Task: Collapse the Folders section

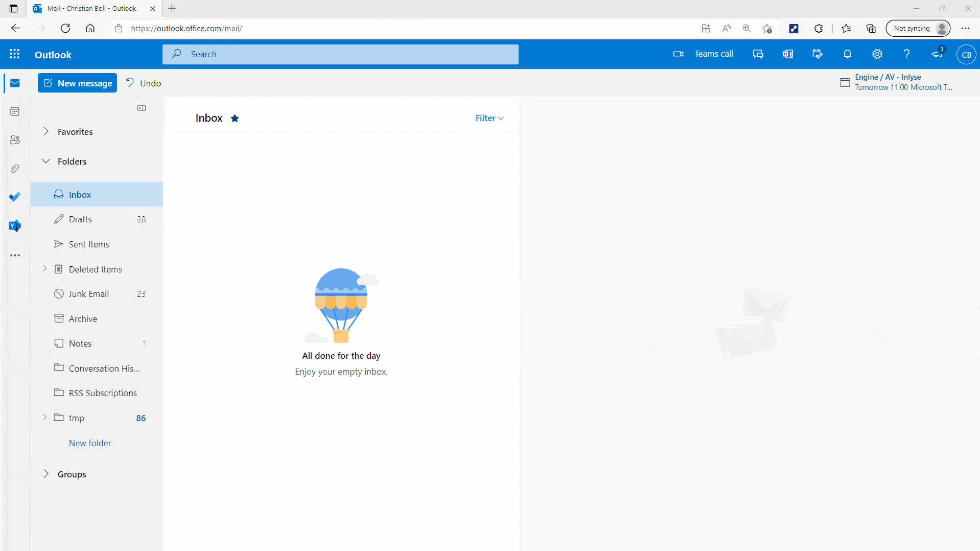Action: pos(46,161)
